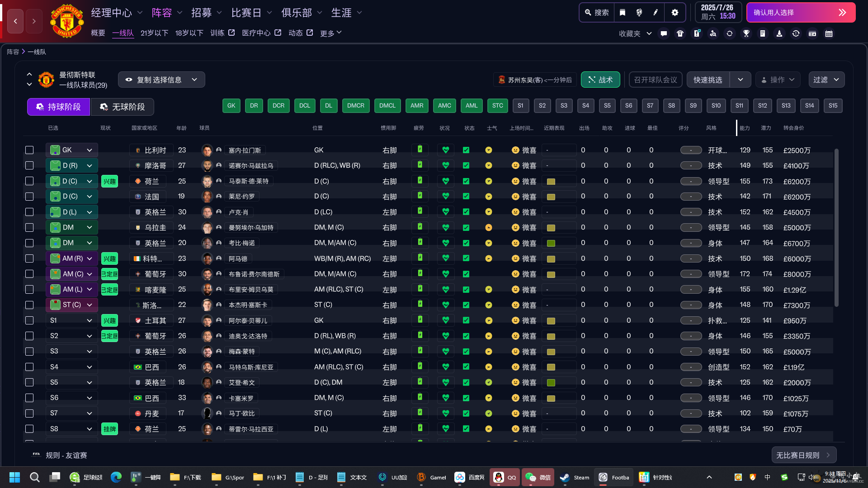This screenshot has height=488, width=868.
Task: Click the bookmark icon in top bar
Action: tap(623, 13)
